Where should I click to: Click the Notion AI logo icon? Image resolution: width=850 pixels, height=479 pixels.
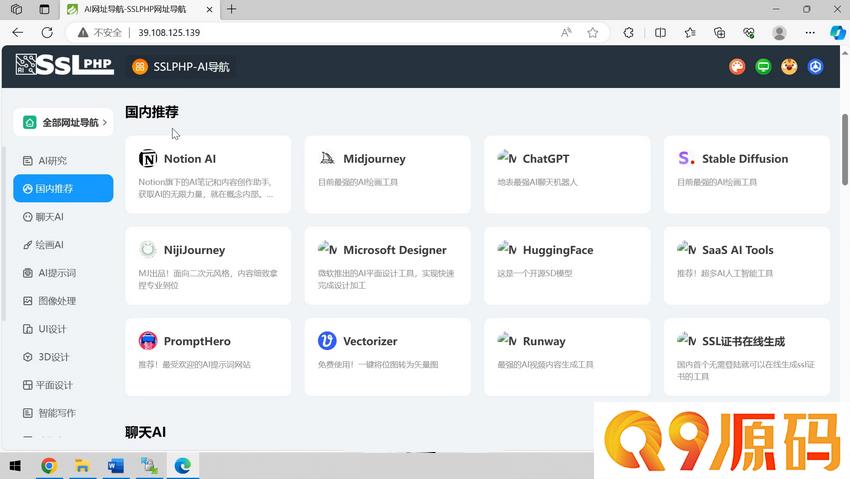[x=147, y=158]
